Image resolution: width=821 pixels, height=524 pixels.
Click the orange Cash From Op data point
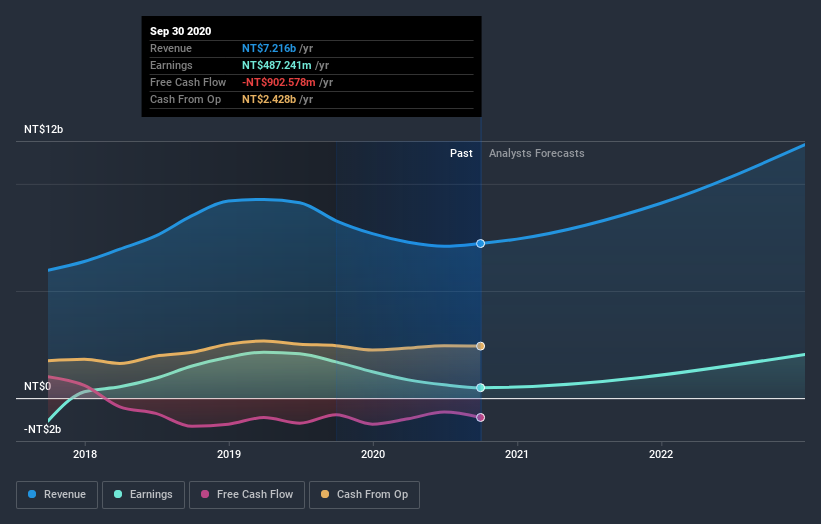481,346
